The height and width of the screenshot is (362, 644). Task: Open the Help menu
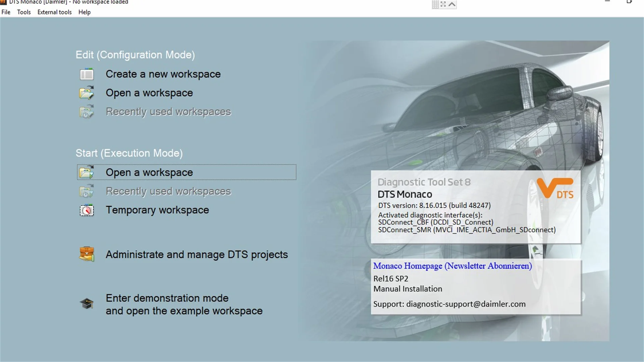84,12
